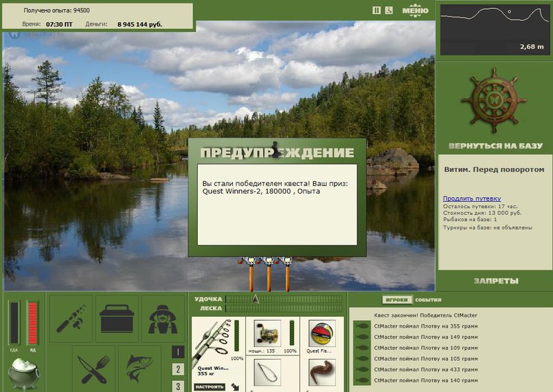
Task: Click the rod durability gauge reading 100%
Action: coord(236,336)
